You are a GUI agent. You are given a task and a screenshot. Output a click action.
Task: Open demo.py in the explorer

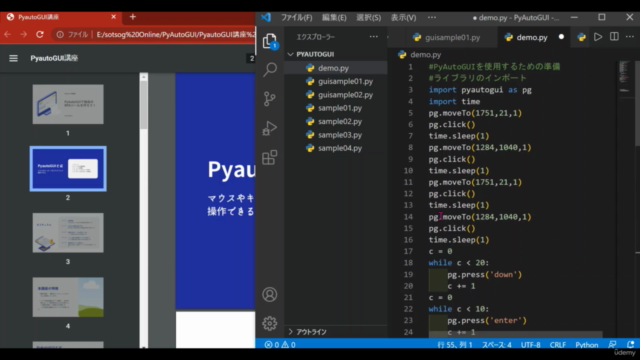tap(336, 68)
